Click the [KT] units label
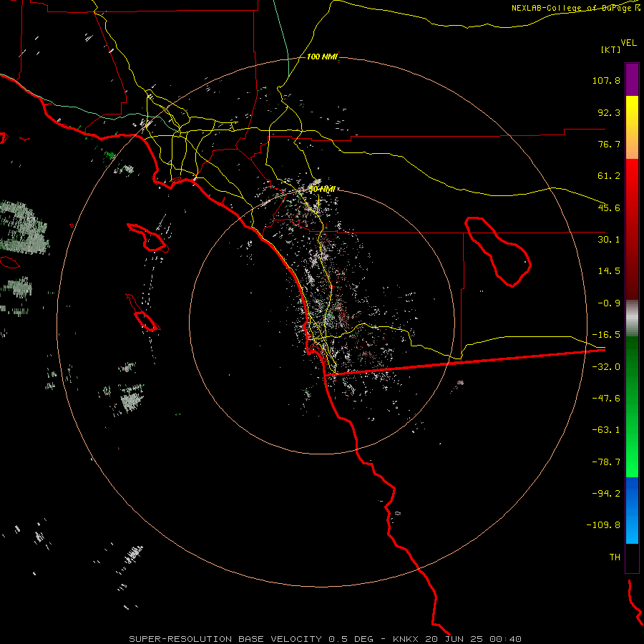644x644 pixels. [x=611, y=49]
